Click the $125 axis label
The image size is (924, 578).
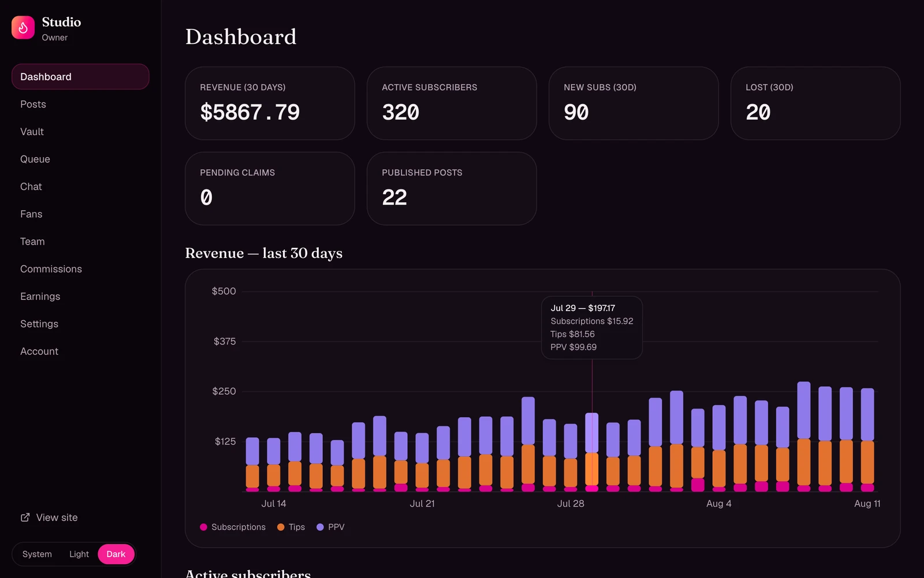(x=225, y=442)
